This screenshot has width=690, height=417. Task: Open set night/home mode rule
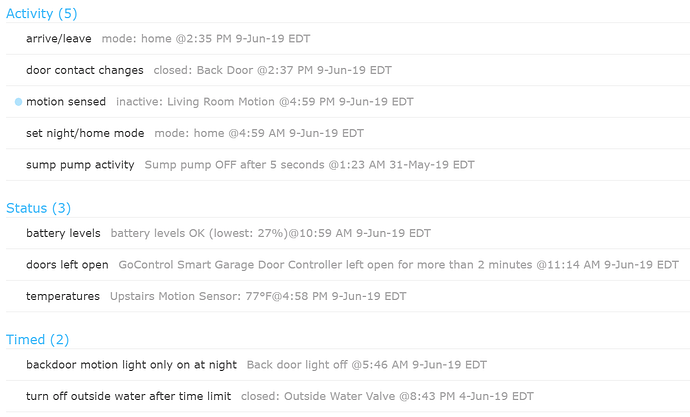pos(85,133)
